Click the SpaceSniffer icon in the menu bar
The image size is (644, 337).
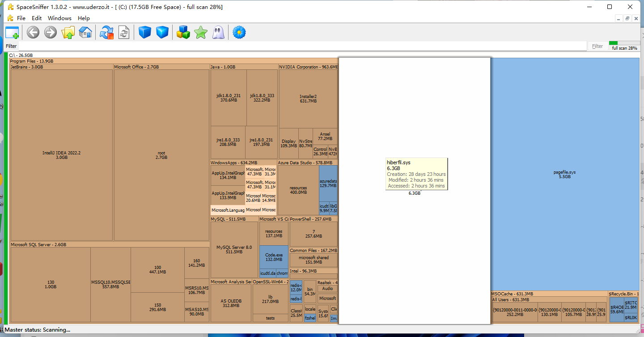point(10,18)
